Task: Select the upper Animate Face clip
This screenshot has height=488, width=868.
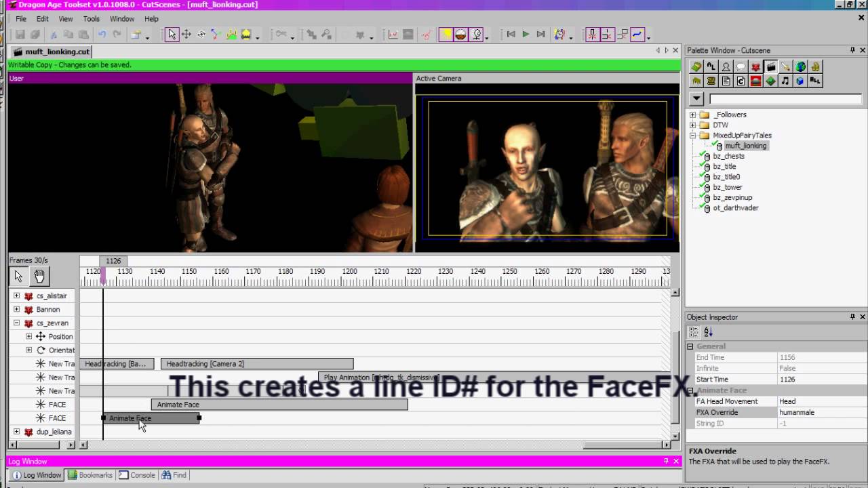Action: click(279, 405)
